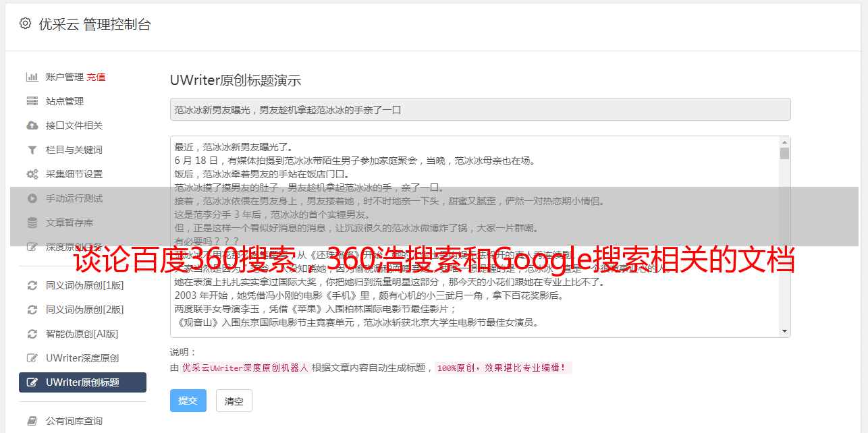Click the server icon for 站点管理
Viewport: 868px width, 433px height.
click(x=32, y=101)
